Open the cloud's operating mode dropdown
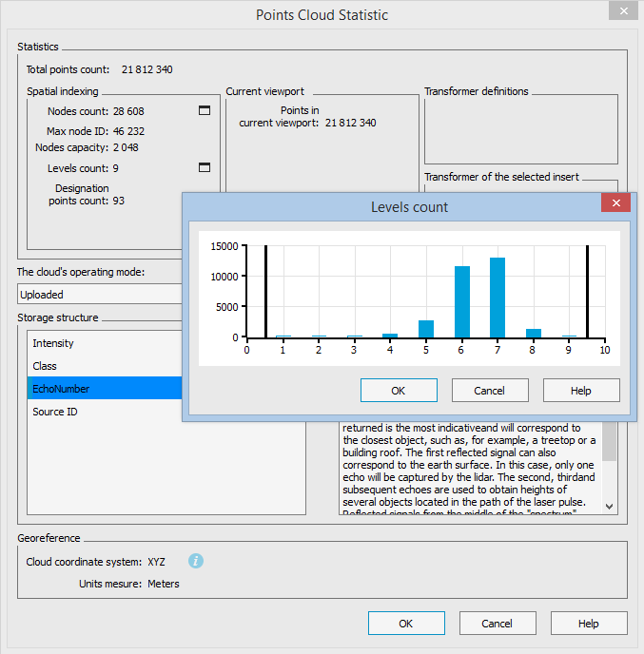Viewport: 644px width, 654px height. tap(100, 295)
